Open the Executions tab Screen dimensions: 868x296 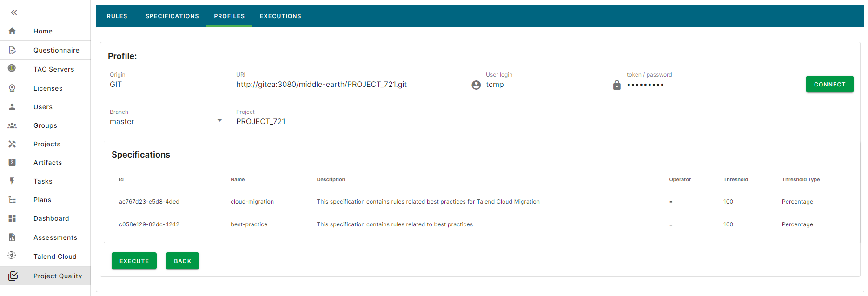[280, 16]
